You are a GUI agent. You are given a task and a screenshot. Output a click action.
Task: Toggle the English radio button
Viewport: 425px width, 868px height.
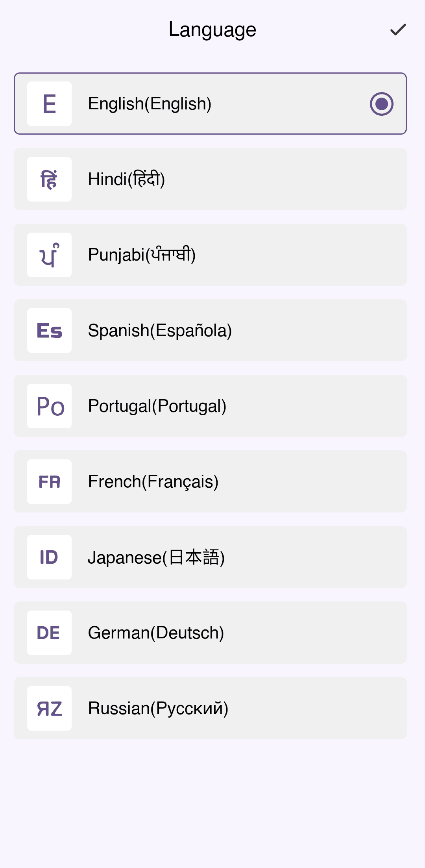[x=381, y=104]
